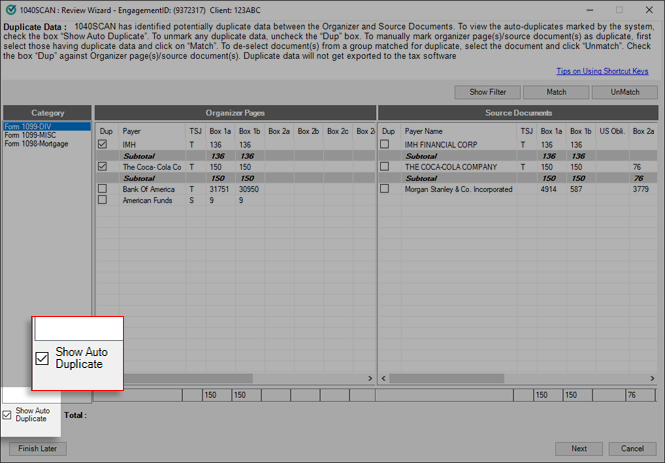665x463 pixels.
Task: Check Dup box for Bank Of America
Action: pyautogui.click(x=102, y=188)
